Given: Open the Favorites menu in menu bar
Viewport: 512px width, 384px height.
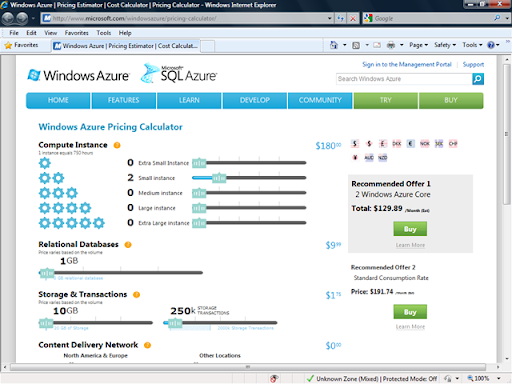Looking at the screenshot, I should (76, 33).
